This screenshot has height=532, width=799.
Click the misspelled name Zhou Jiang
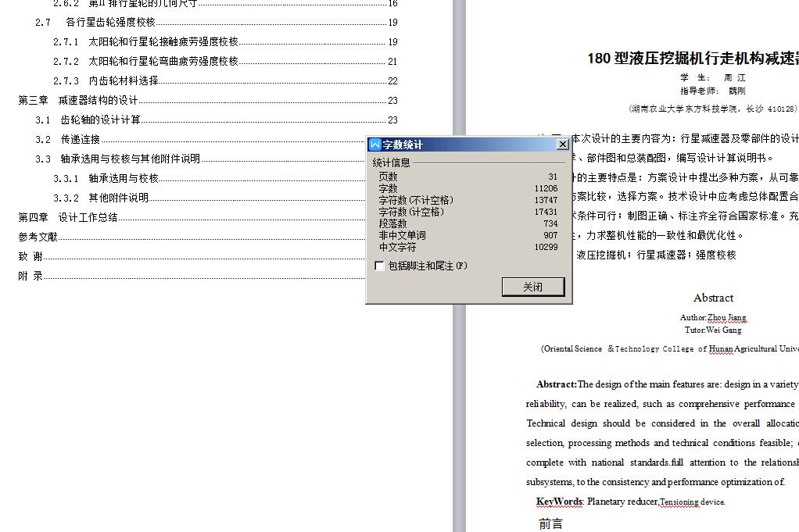click(726, 317)
